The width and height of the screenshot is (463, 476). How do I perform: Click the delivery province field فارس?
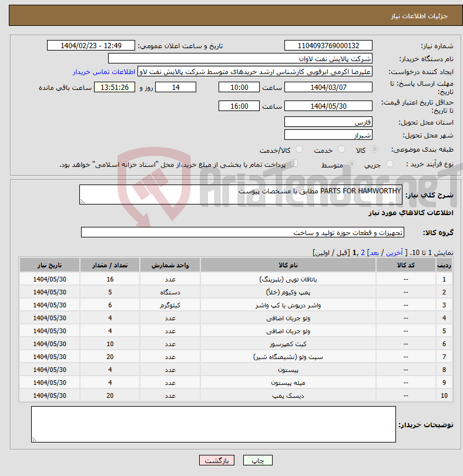(328, 122)
